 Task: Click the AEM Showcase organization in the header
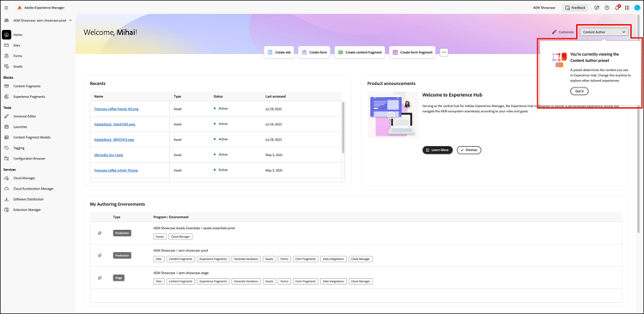[544, 8]
